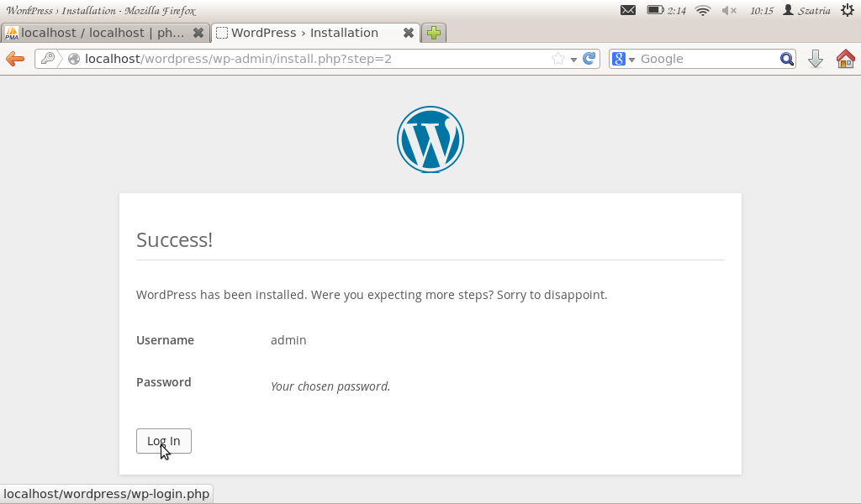Click the text Your chosen password.
The width and height of the screenshot is (861, 504).
point(330,386)
